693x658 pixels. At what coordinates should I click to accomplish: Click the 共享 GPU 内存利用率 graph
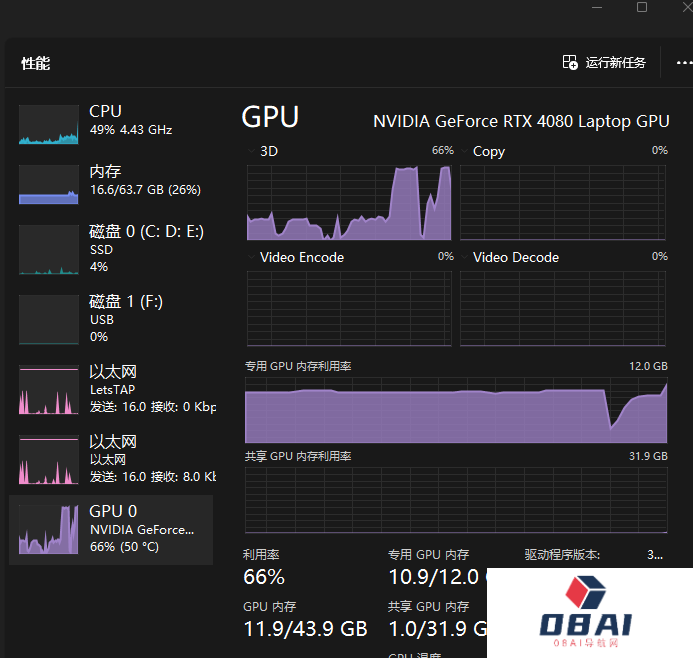click(x=456, y=500)
